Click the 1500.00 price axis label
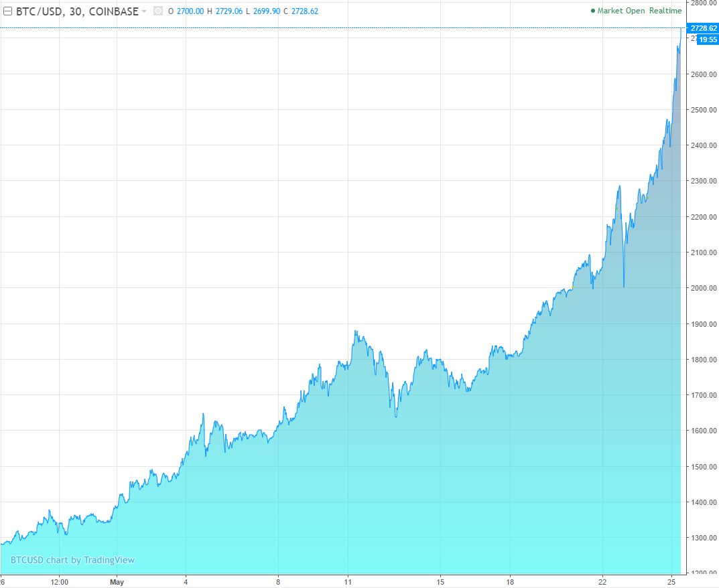Viewport: 719px width, 588px height. (704, 467)
